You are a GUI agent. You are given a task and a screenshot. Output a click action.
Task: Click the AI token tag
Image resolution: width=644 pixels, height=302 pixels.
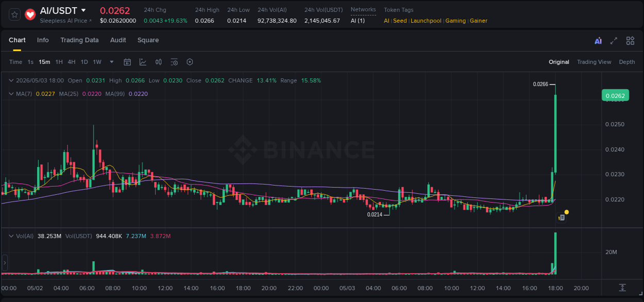coord(387,21)
